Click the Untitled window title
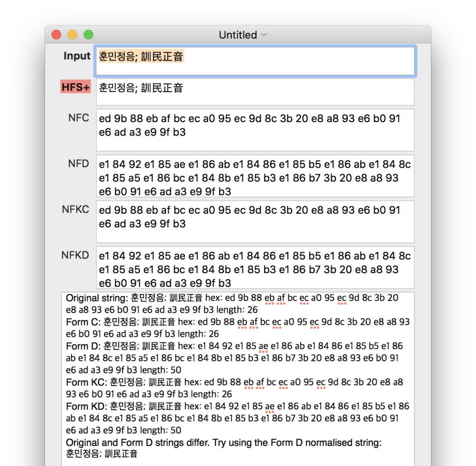The image size is (476, 466). 238,34
